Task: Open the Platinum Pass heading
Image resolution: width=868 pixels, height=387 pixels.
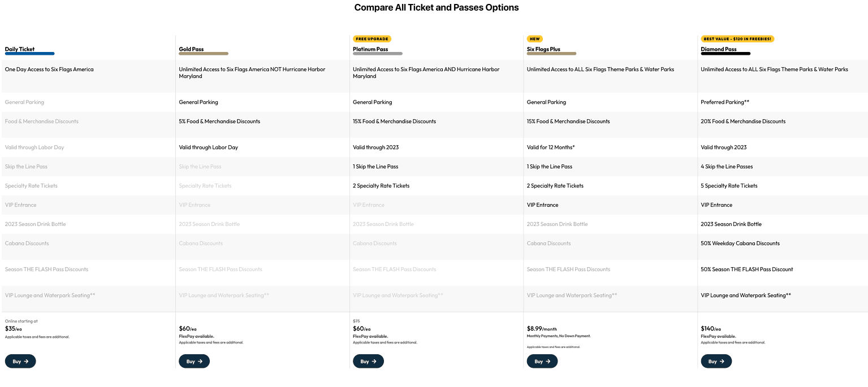Action: click(370, 49)
